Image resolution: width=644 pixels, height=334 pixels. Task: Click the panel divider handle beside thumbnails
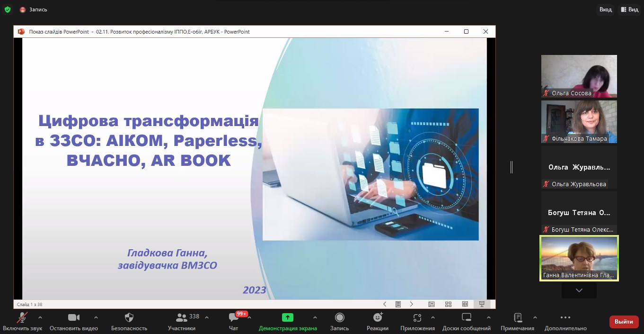tap(512, 167)
